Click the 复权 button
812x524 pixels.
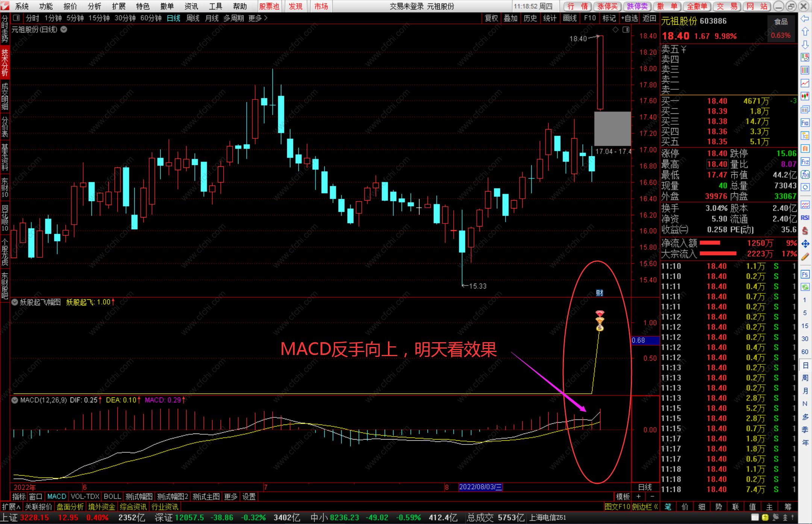(491, 18)
